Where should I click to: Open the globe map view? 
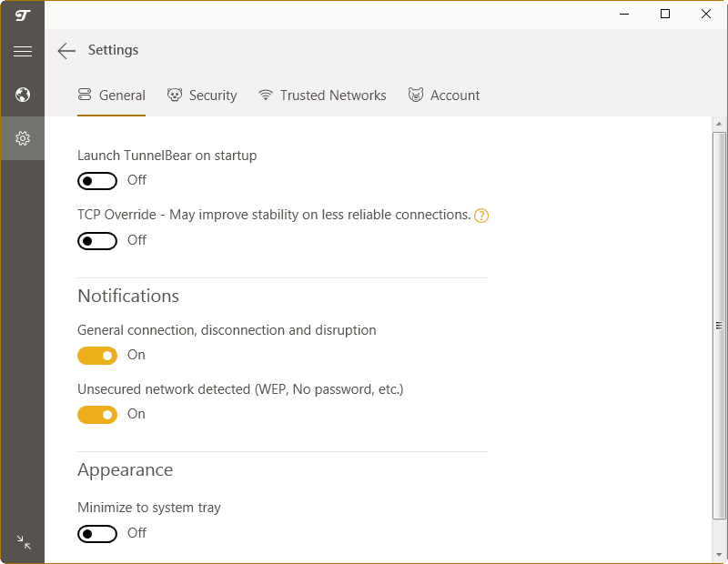tap(22, 95)
